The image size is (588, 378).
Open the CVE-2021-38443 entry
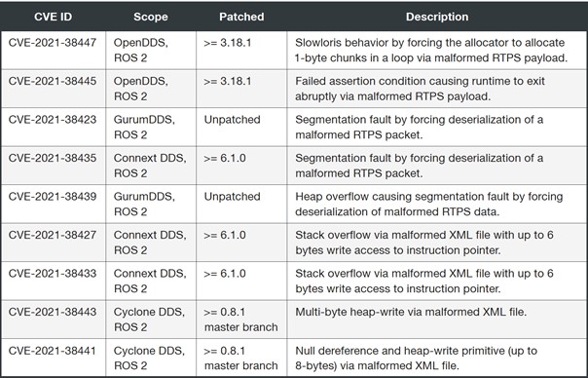point(53,312)
